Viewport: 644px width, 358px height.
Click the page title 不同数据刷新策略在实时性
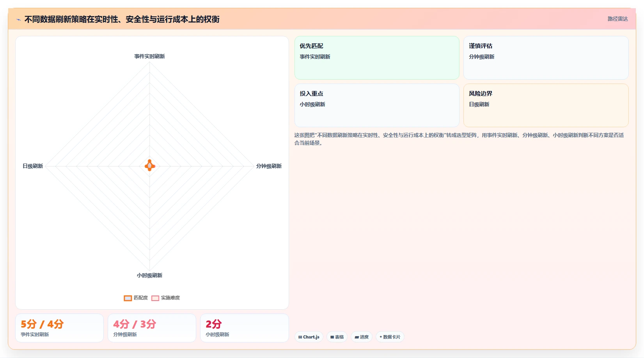click(122, 19)
